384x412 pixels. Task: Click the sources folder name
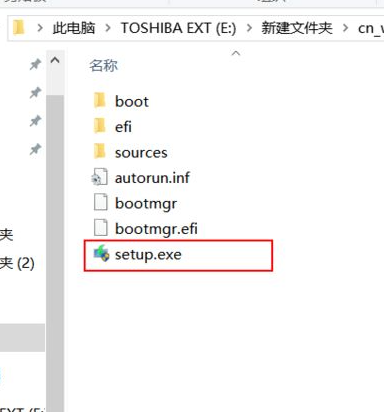(141, 153)
